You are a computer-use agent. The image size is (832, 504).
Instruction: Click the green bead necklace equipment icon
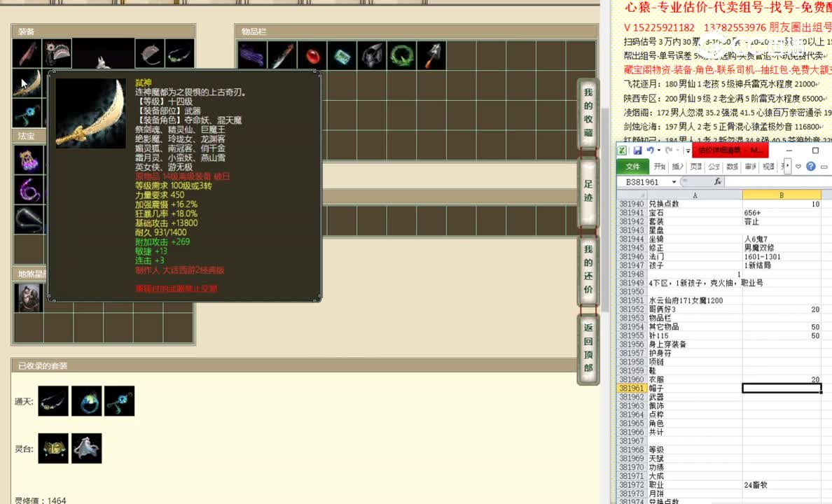coord(180,54)
